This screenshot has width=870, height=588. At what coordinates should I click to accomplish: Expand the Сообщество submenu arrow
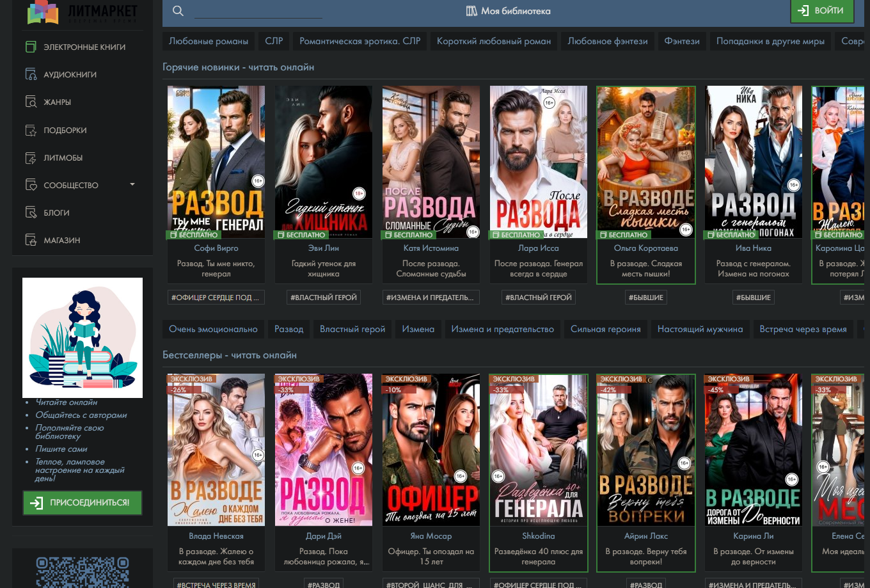tap(132, 184)
